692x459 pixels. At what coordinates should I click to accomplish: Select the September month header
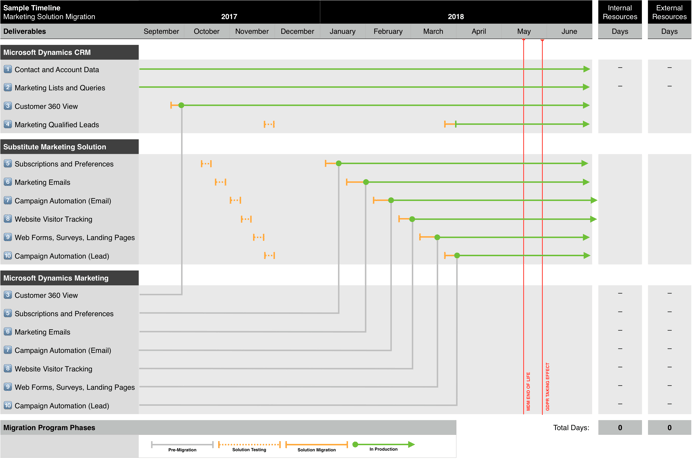[161, 31]
